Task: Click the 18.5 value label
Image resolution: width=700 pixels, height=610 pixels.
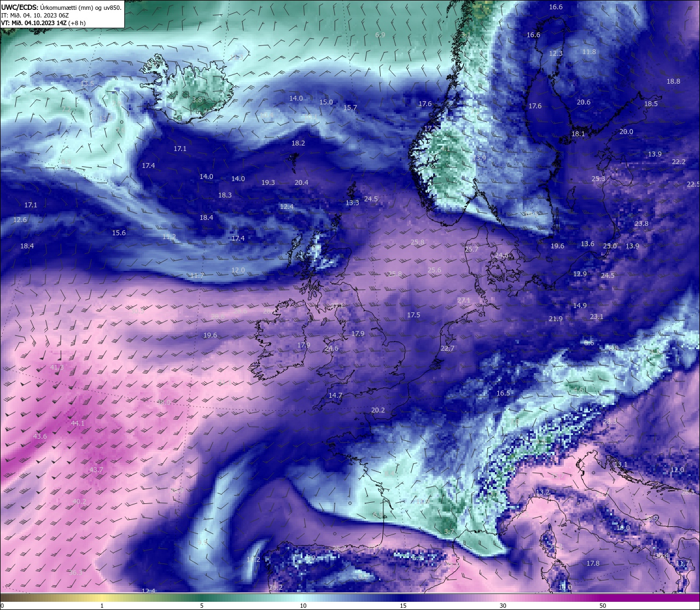Action: 651,104
